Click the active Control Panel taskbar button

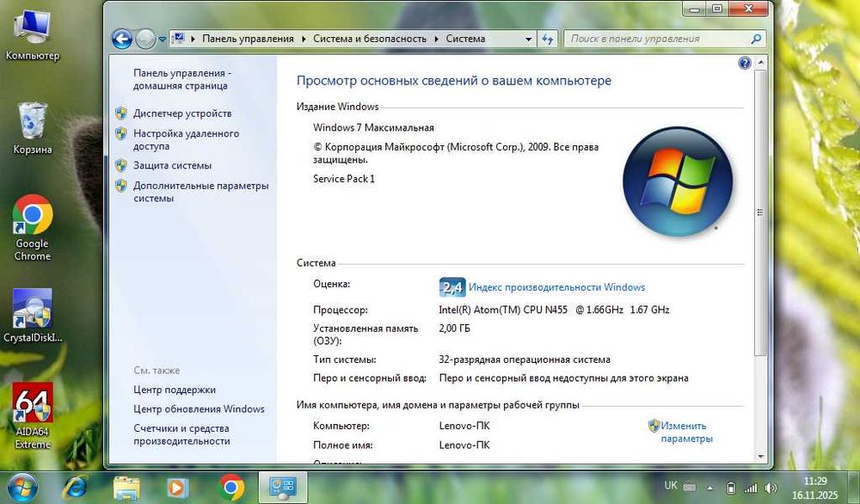coord(283,487)
